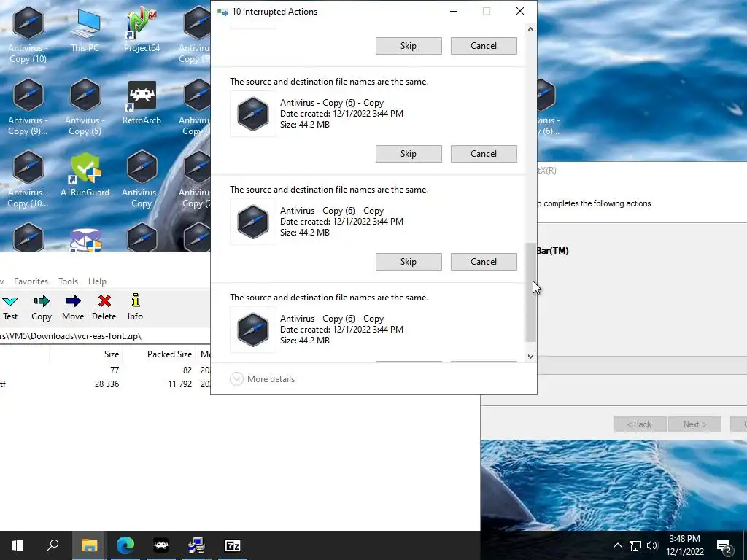Click the dialog scrollbar down arrow

coord(531,356)
